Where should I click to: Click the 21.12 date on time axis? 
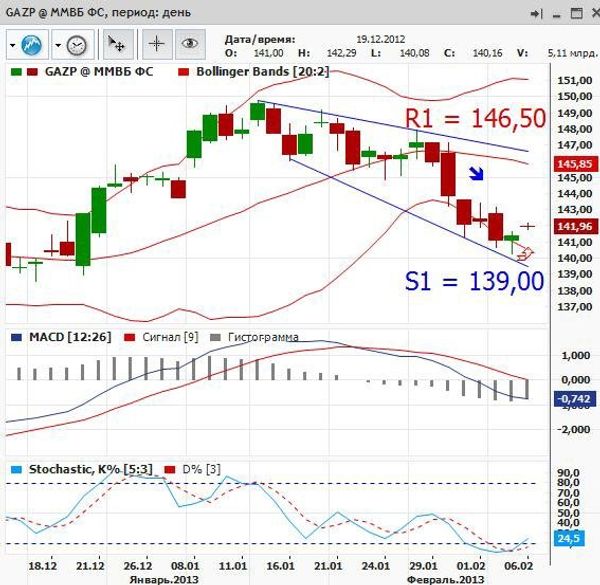90,566
